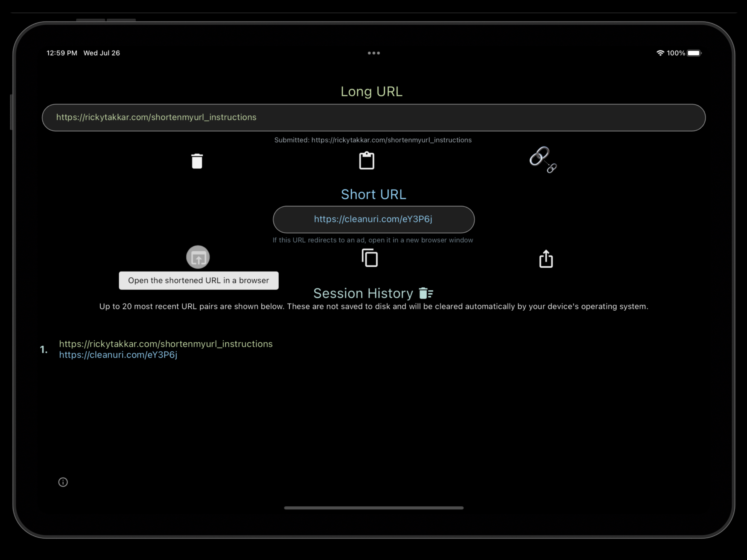The image size is (747, 560).
Task: Open cleanuri.com/eY3P6j link in history list
Action: point(118,355)
